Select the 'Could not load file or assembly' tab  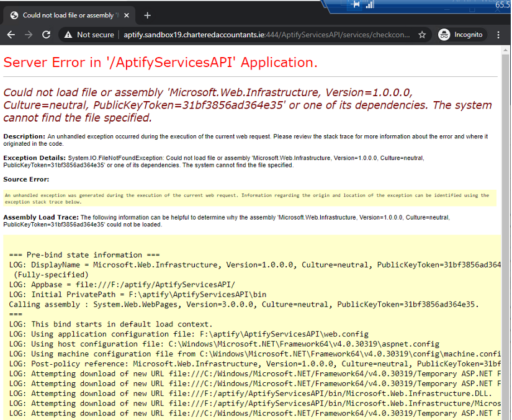coord(70,16)
